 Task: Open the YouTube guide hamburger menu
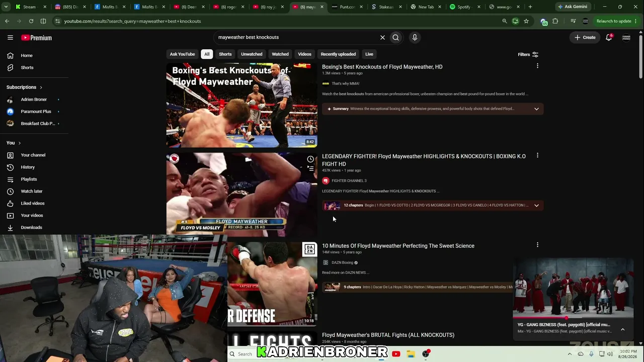click(x=10, y=38)
